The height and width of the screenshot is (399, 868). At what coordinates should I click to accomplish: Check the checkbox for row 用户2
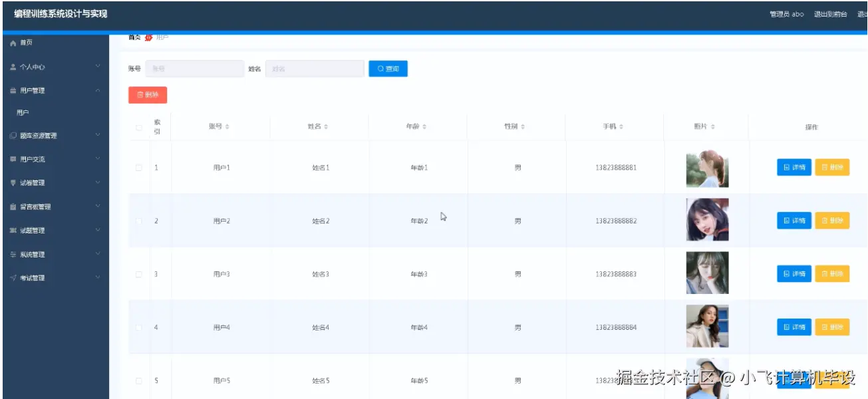[x=139, y=221]
